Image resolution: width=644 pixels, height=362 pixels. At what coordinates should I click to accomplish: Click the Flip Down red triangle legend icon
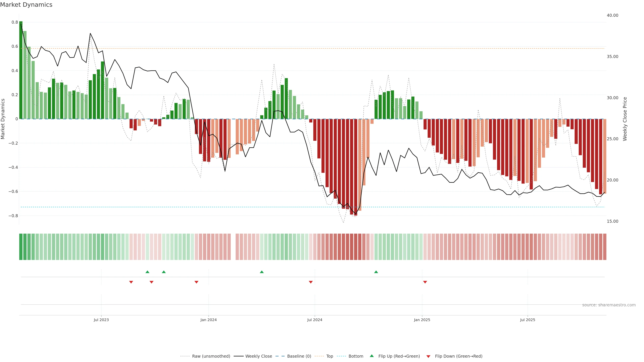pyautogui.click(x=428, y=356)
